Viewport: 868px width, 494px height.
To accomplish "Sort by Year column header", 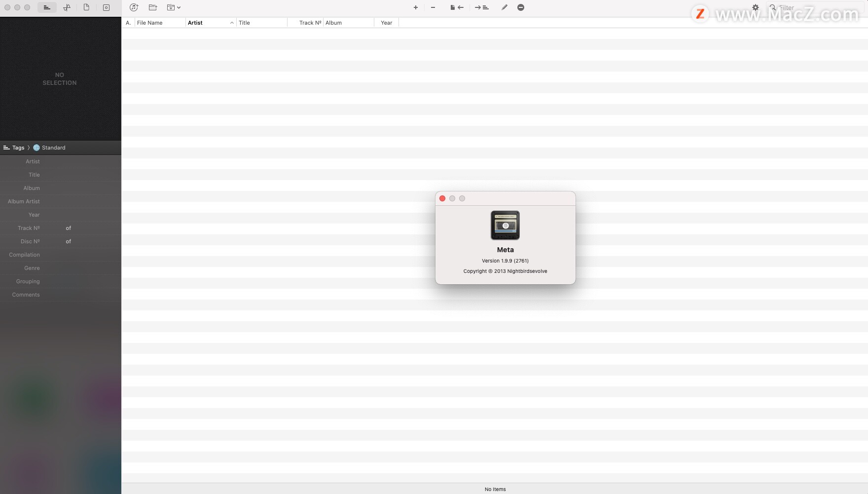I will click(x=386, y=23).
